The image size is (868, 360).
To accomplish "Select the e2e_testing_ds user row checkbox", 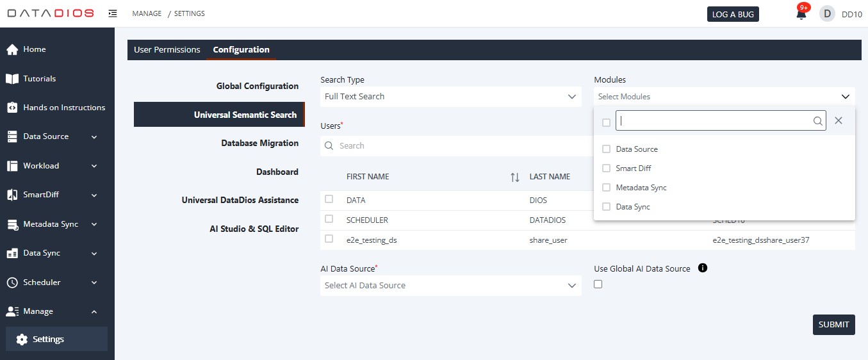I will point(329,239).
